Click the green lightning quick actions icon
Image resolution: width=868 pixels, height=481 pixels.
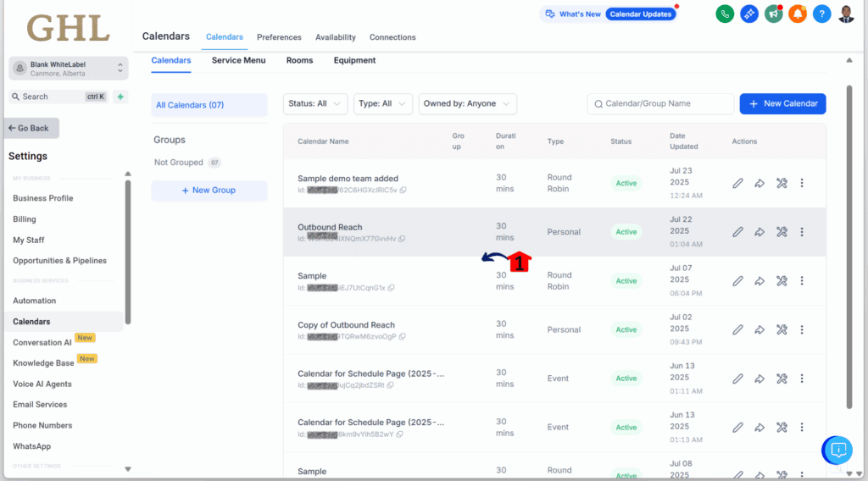pos(120,97)
